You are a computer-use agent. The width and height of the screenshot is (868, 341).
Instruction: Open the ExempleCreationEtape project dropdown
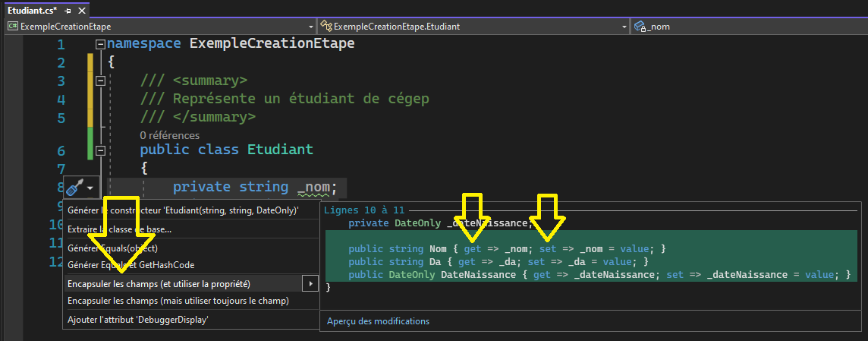(311, 27)
